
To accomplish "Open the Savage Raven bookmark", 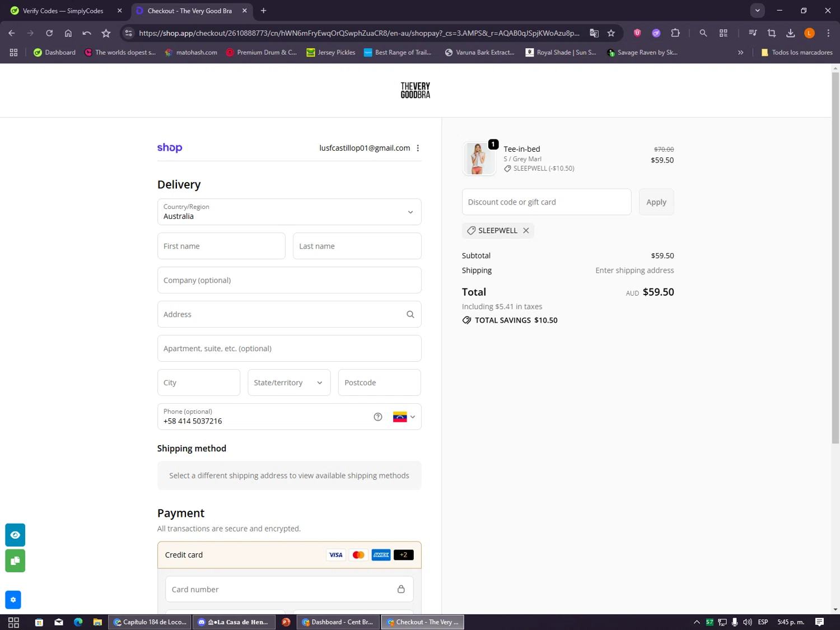I will coord(642,52).
